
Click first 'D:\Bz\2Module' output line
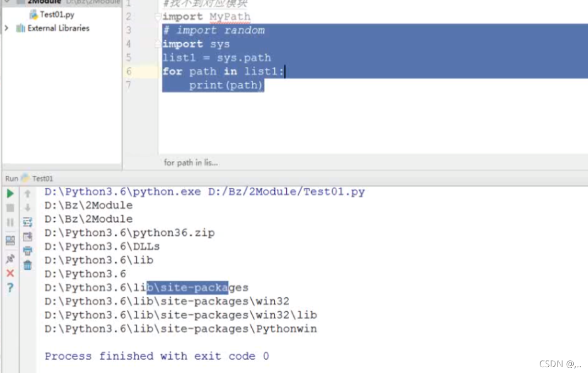(89, 205)
